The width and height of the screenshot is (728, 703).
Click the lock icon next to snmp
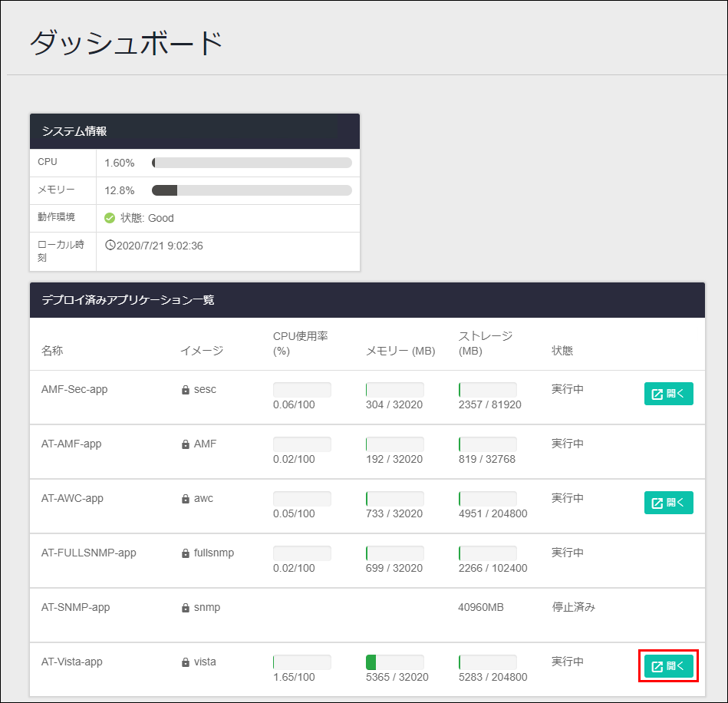[x=185, y=608]
